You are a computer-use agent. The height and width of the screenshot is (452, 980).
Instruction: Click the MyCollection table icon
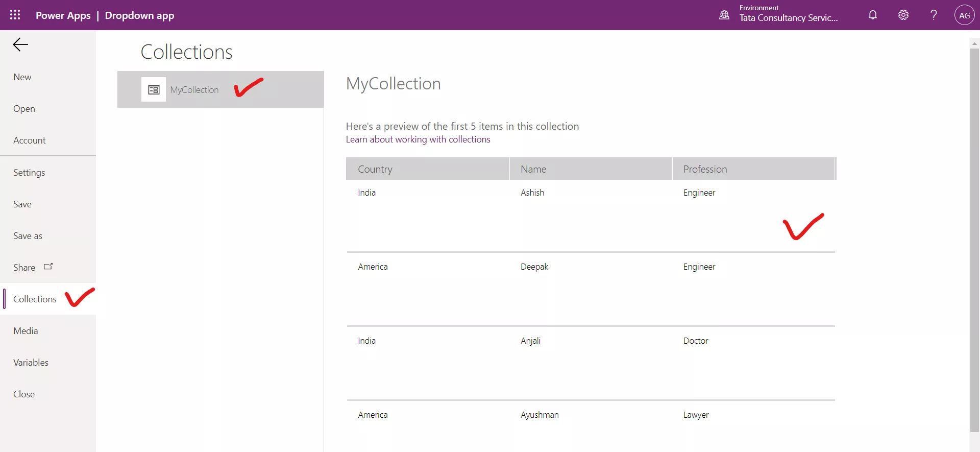tap(154, 89)
